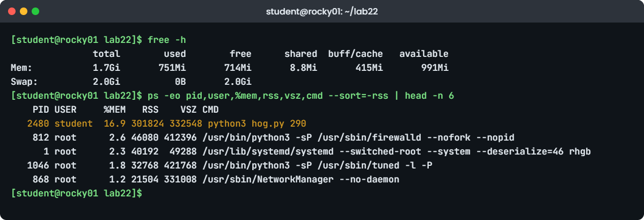
Task: Click the CMD column header
Action: [210, 110]
